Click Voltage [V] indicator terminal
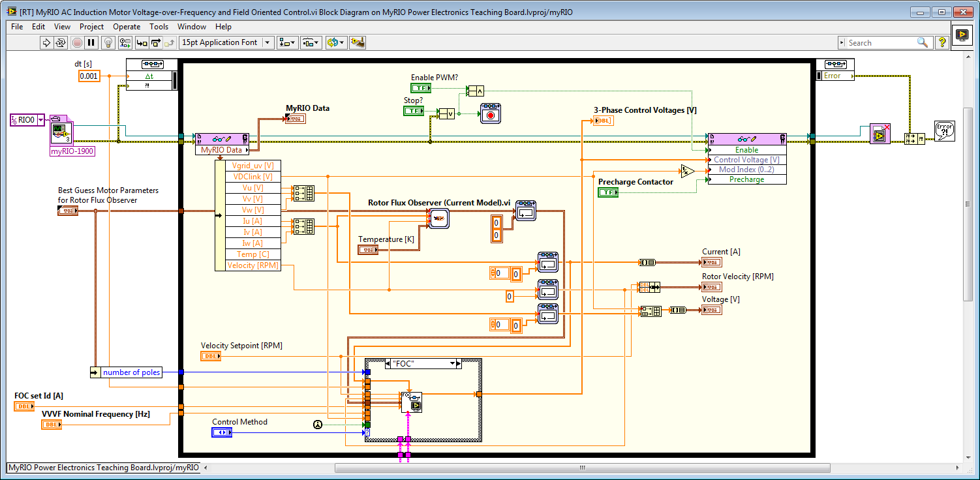Screen dimensions: 980x480 pos(712,310)
